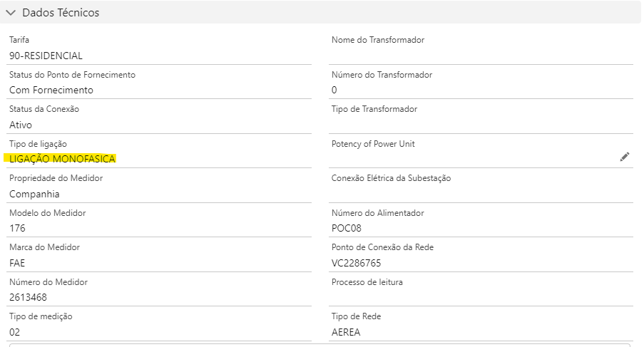Click the Com Fornecimento status value
Image resolution: width=644 pixels, height=347 pixels.
[x=51, y=90]
